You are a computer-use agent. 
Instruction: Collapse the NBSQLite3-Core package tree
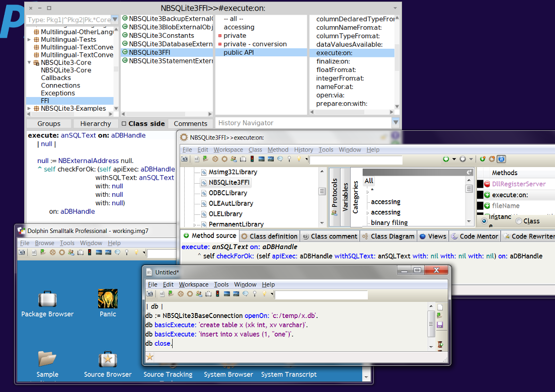(x=29, y=63)
